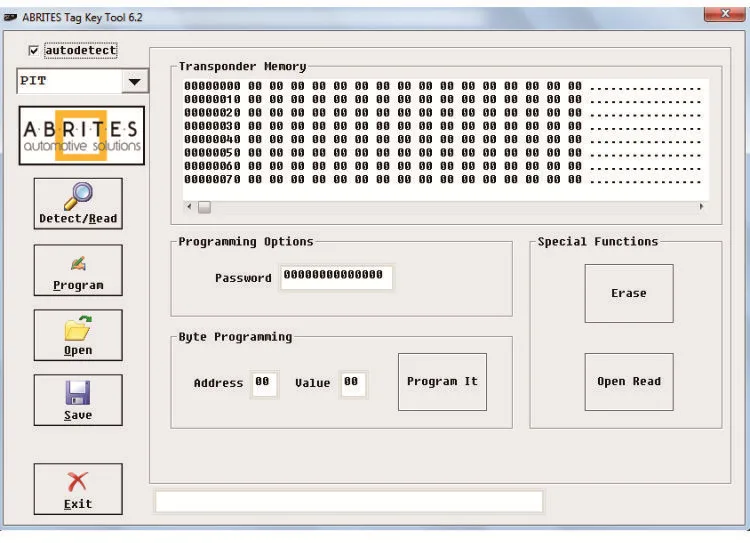The width and height of the screenshot is (750, 543).
Task: Expand the PIT transponder type dropdown
Action: tap(134, 81)
